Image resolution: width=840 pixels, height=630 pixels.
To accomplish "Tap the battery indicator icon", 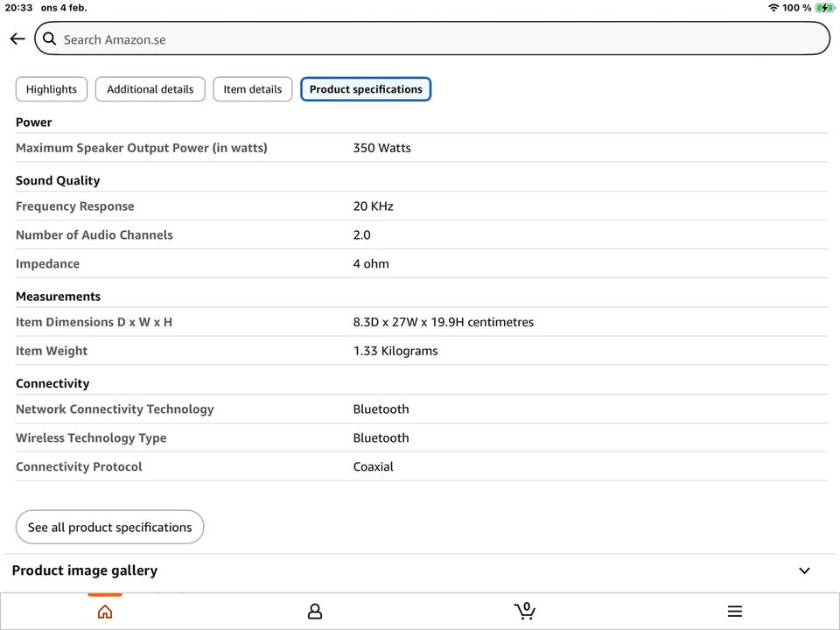I will click(824, 8).
